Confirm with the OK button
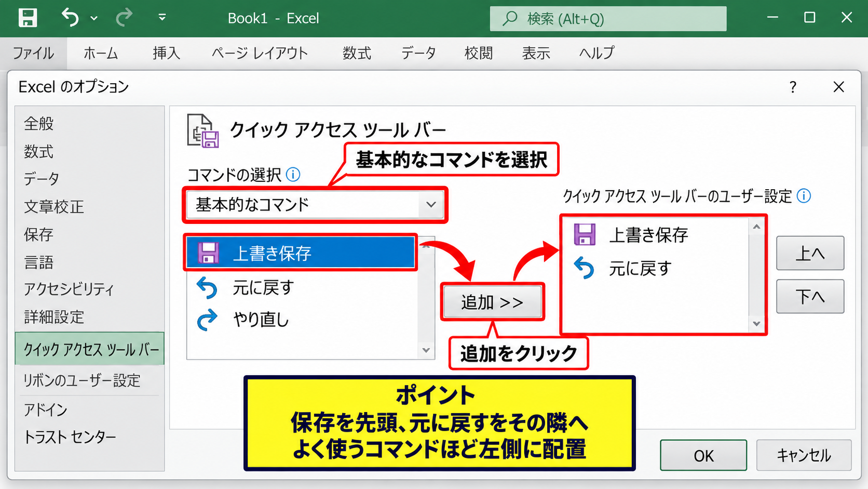Image resolution: width=868 pixels, height=489 pixels. (x=703, y=456)
